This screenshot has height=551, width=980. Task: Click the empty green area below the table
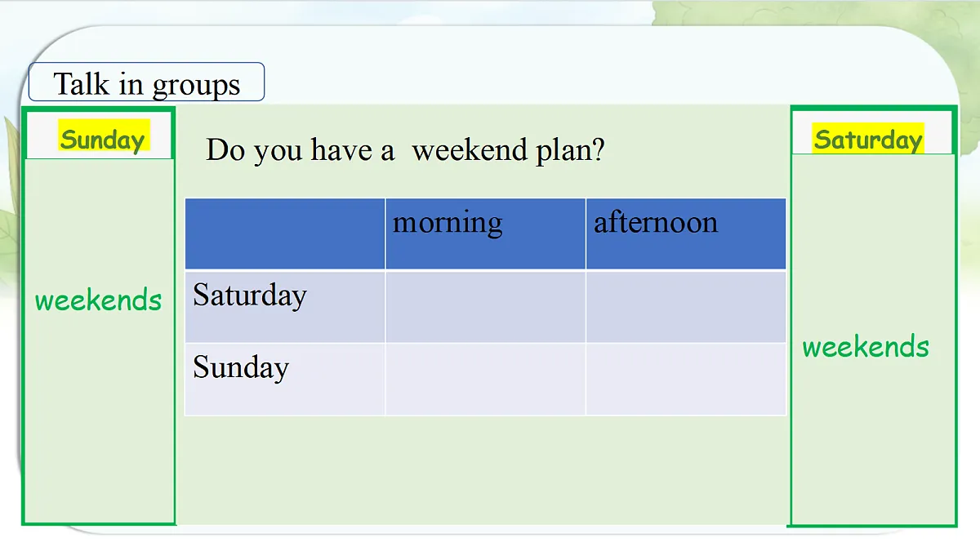pyautogui.click(x=485, y=469)
